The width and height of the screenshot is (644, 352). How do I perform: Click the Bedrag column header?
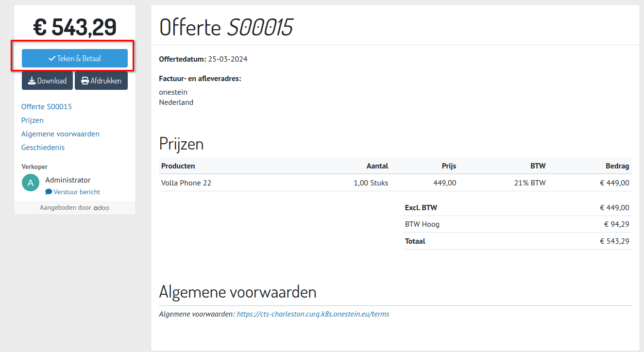tap(617, 166)
